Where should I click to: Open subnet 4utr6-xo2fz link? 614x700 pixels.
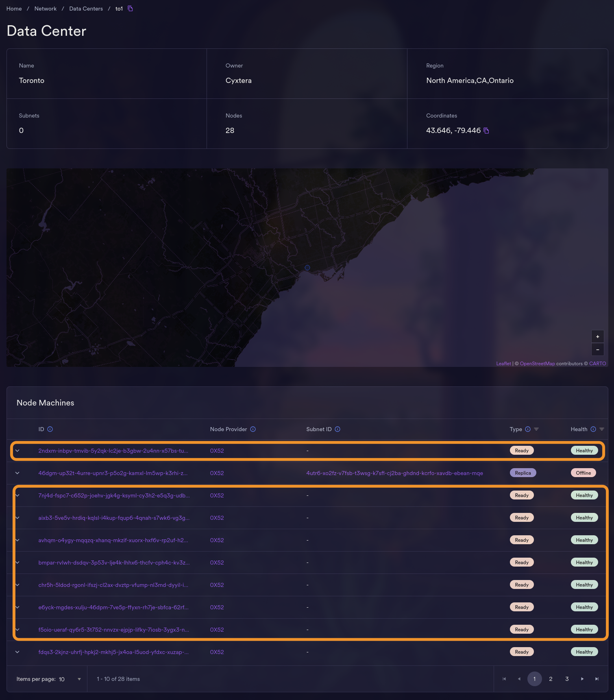(x=394, y=473)
